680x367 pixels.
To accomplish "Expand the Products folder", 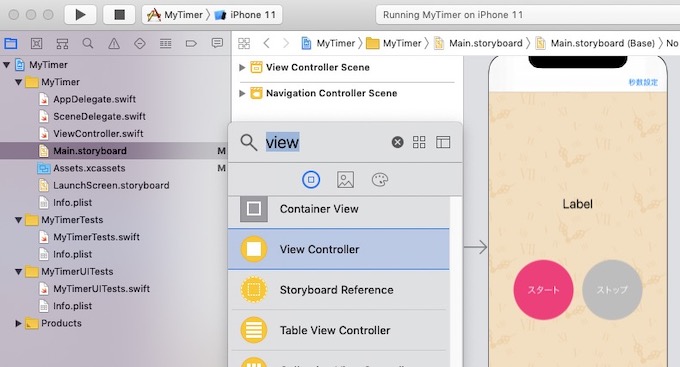I will coord(18,323).
